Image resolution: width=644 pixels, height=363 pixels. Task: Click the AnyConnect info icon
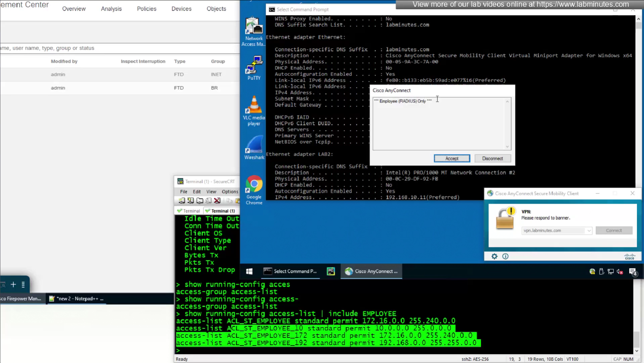(x=505, y=256)
